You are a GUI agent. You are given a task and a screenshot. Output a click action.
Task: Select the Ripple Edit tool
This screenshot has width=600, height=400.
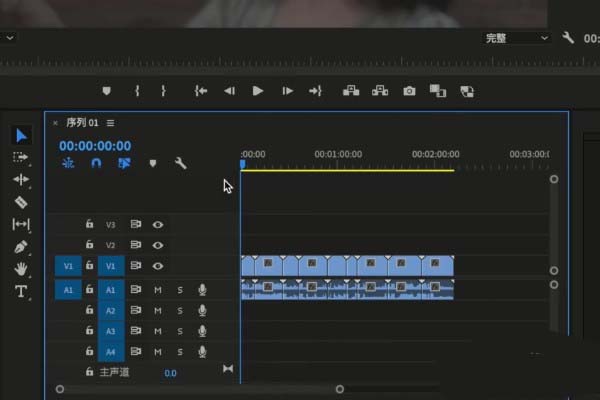point(21,180)
